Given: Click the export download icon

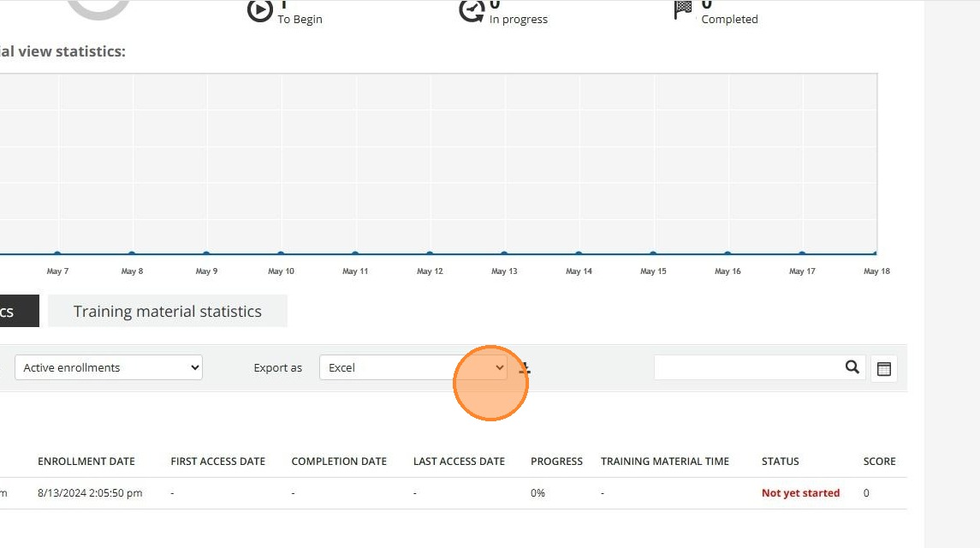Looking at the screenshot, I should pyautogui.click(x=525, y=368).
